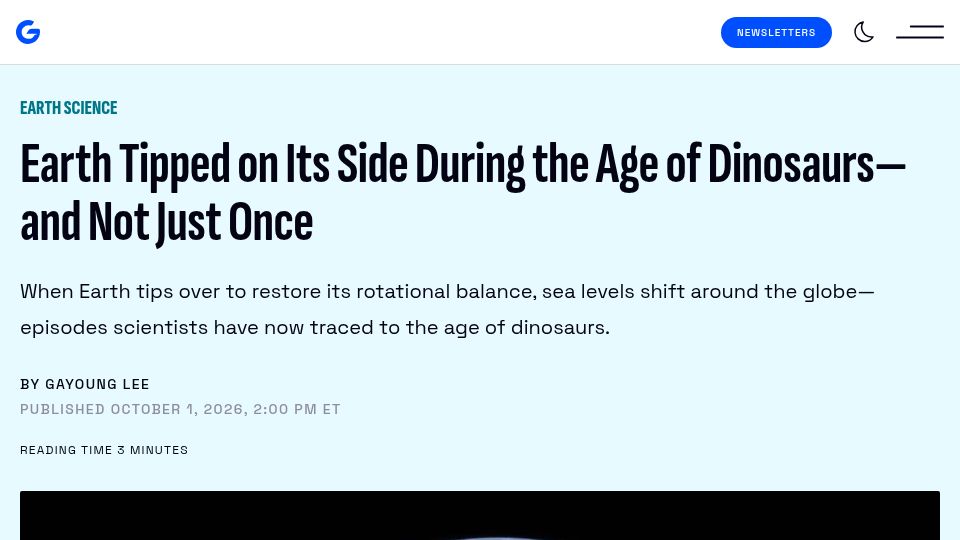Viewport: 960px width, 540px height.
Task: Click the Newsletters button
Action: 776,32
